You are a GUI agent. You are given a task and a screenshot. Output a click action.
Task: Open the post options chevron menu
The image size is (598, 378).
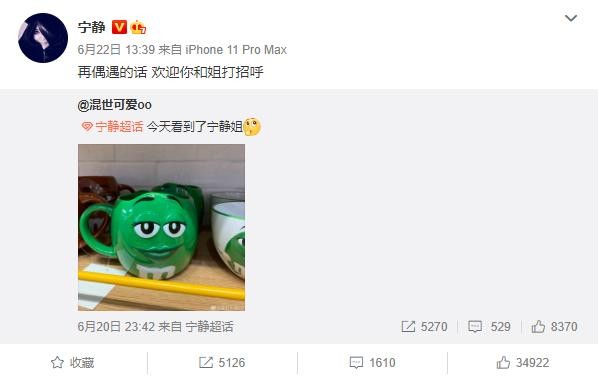tap(571, 18)
